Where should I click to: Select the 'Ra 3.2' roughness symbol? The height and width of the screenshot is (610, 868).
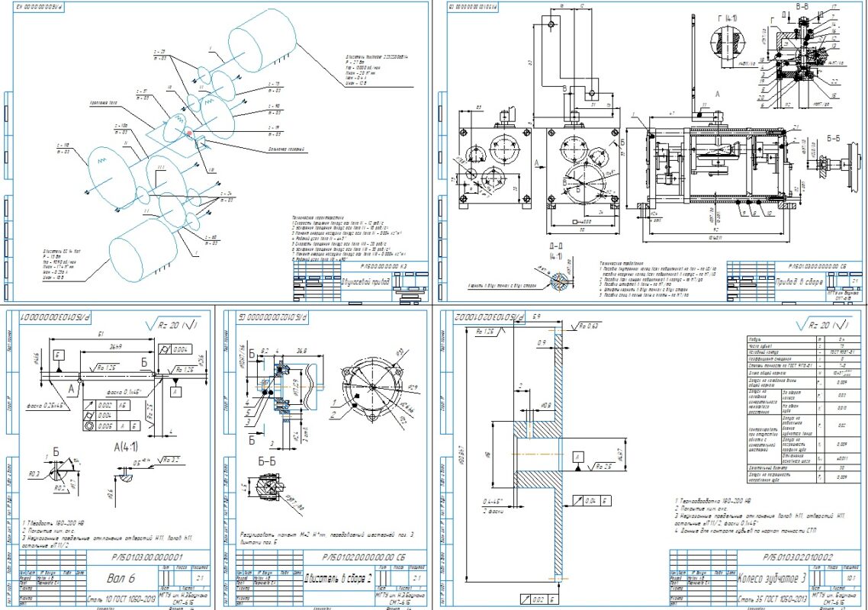point(168,460)
